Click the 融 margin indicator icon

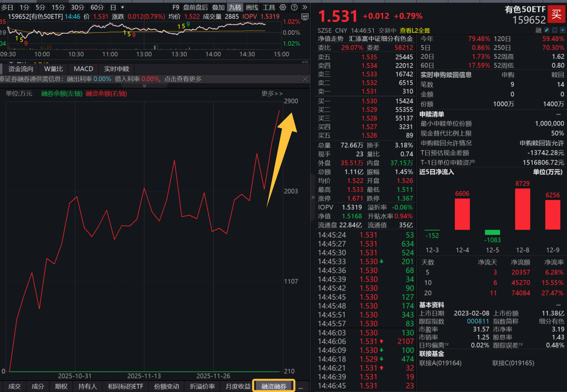click(539, 30)
